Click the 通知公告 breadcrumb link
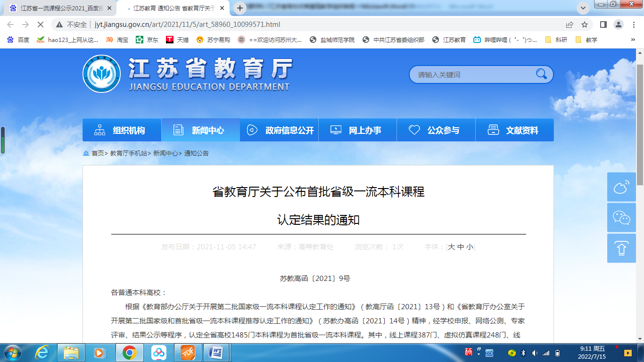The width and height of the screenshot is (644, 362). (196, 153)
